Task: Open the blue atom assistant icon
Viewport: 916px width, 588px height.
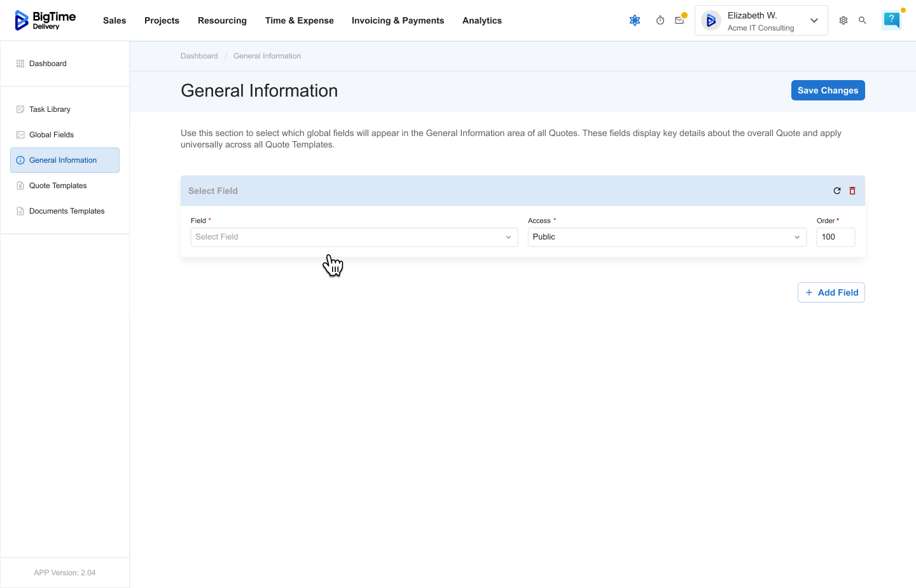Action: tap(634, 20)
